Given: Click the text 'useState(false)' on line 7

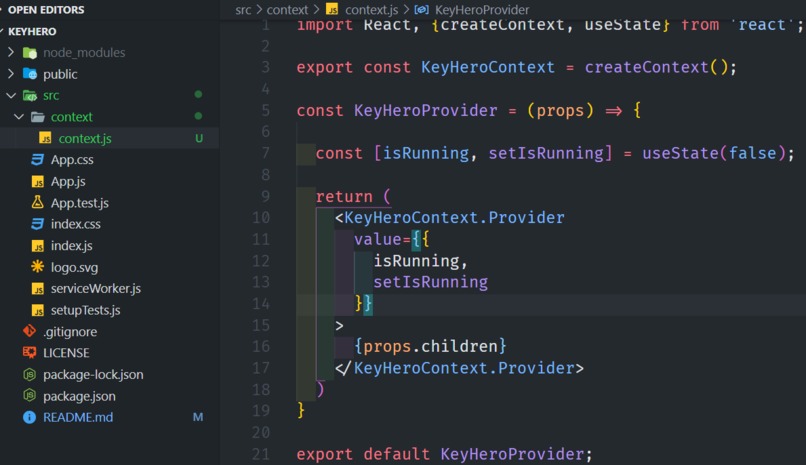Looking at the screenshot, I should tap(714, 153).
